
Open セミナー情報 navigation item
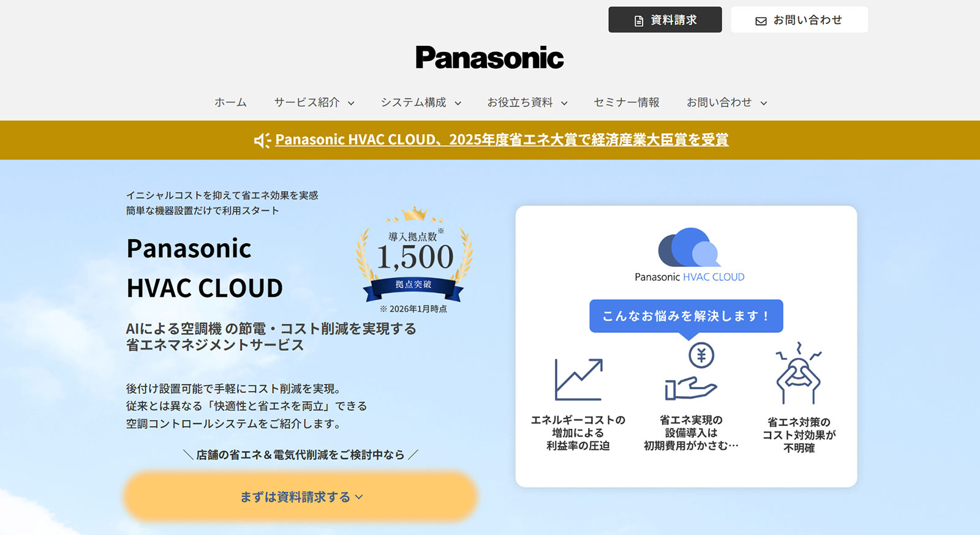(627, 102)
